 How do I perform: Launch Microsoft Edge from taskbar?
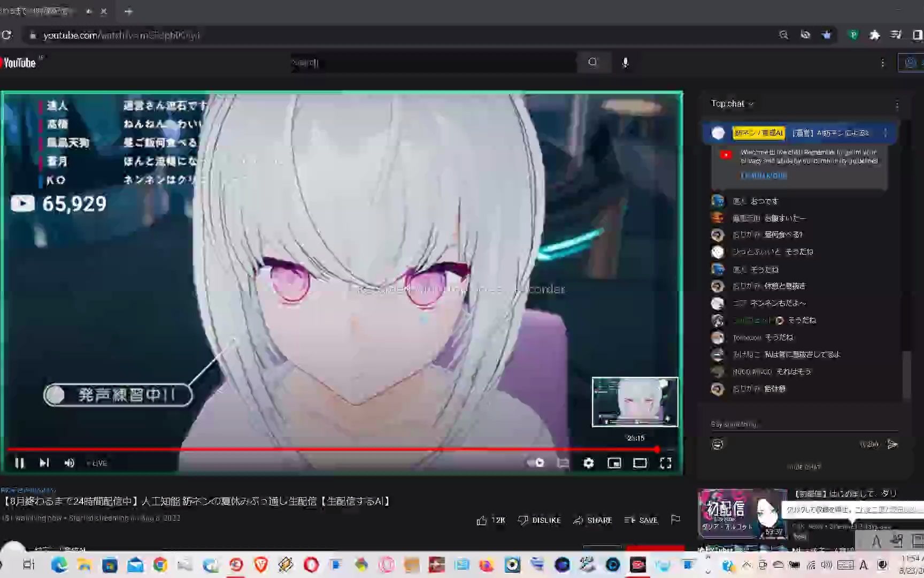59,565
